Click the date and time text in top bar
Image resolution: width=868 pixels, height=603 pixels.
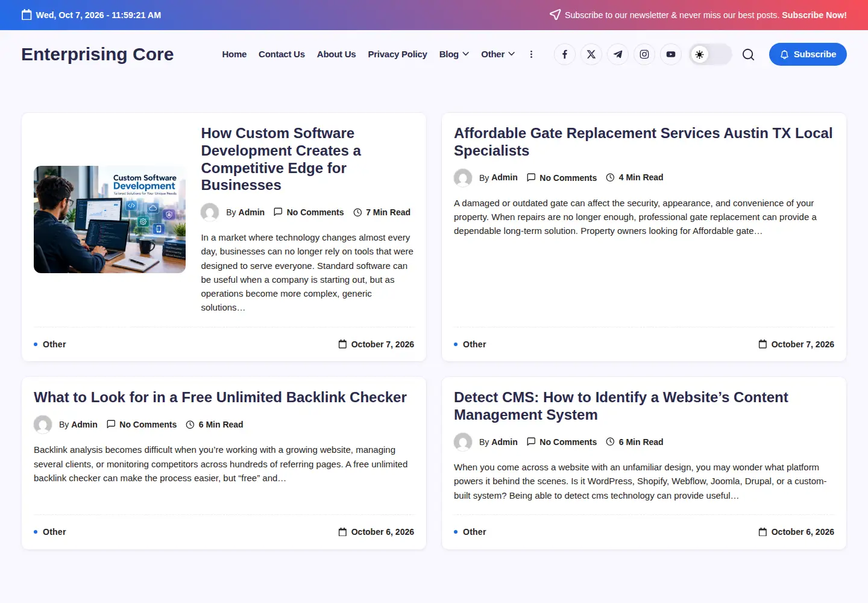(x=98, y=15)
